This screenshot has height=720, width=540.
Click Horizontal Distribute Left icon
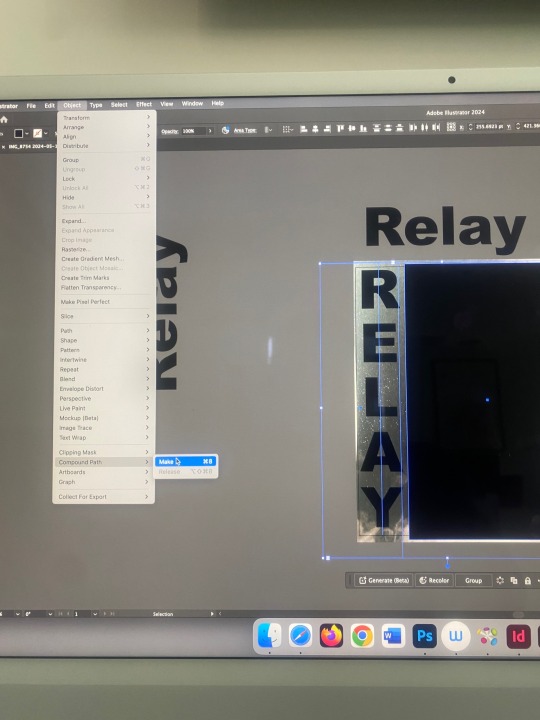(x=413, y=127)
